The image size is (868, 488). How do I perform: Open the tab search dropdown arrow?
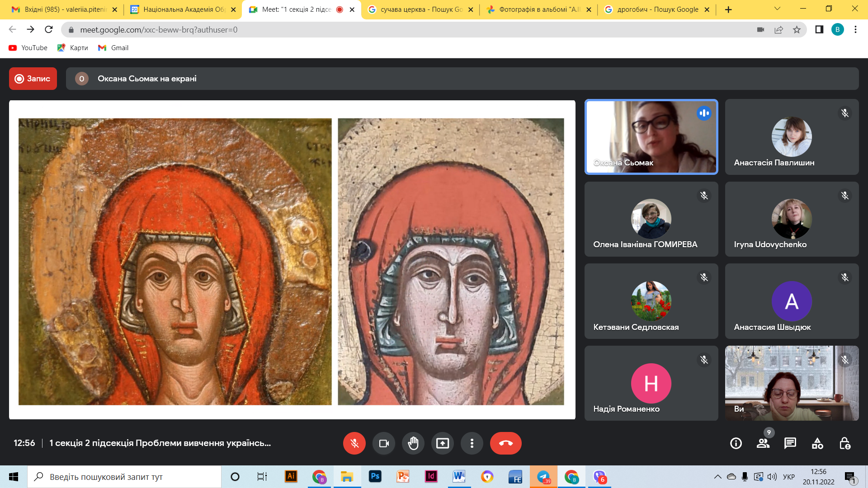click(x=778, y=9)
